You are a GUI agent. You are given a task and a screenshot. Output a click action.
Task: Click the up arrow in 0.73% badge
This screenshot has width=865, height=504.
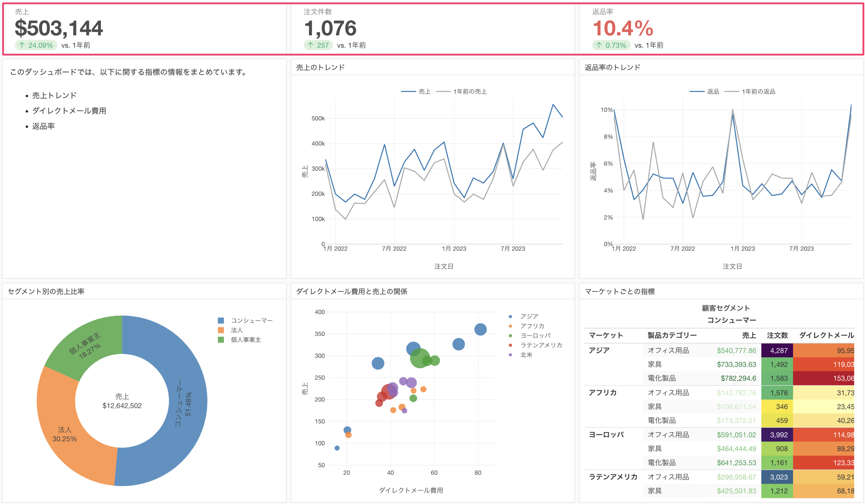click(599, 45)
